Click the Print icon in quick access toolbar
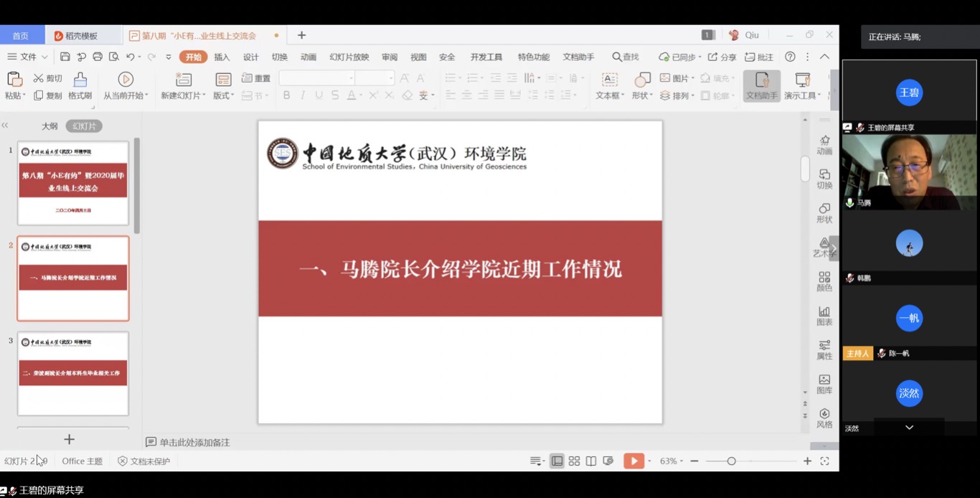Viewport: 980px width, 498px height. [x=98, y=57]
